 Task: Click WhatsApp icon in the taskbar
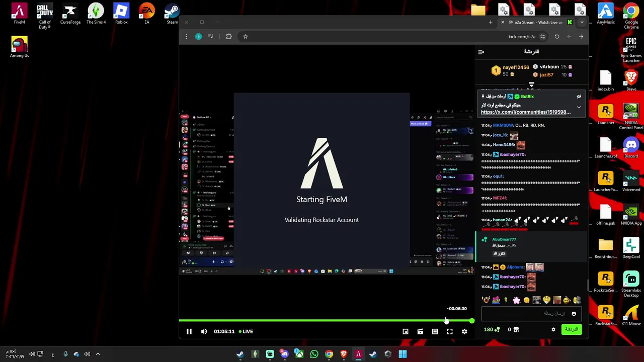[x=314, y=354]
